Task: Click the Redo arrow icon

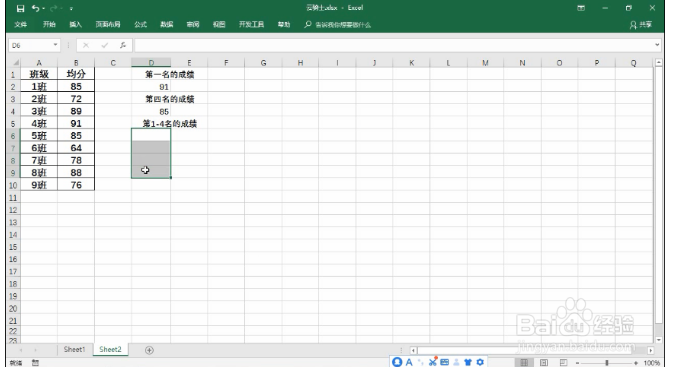Action: pos(54,8)
